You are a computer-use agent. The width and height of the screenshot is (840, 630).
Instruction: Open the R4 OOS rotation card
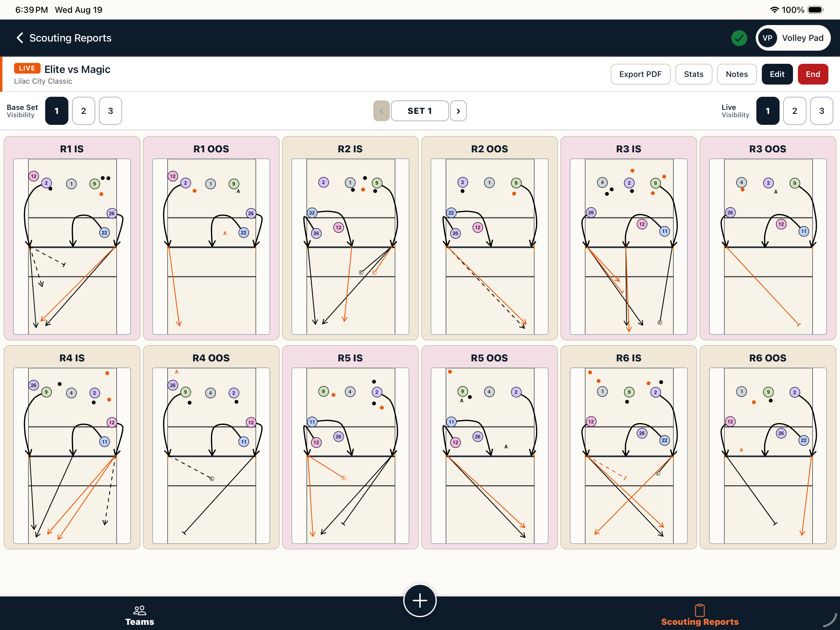[211, 447]
